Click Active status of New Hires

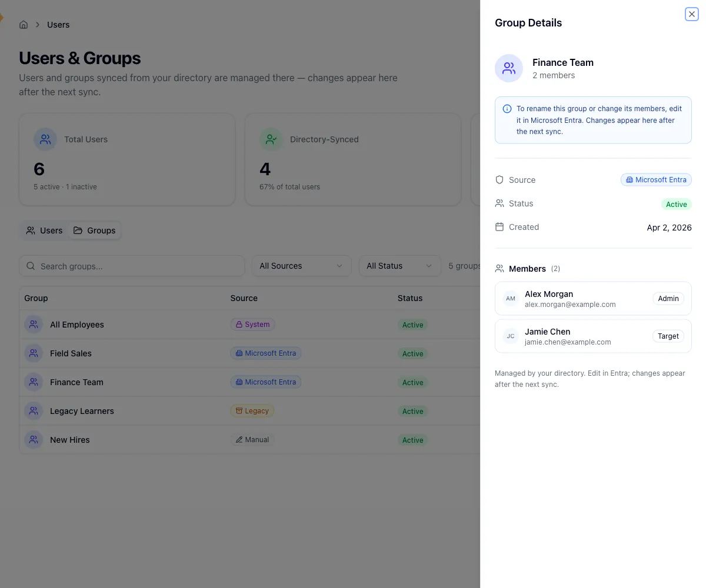click(412, 440)
